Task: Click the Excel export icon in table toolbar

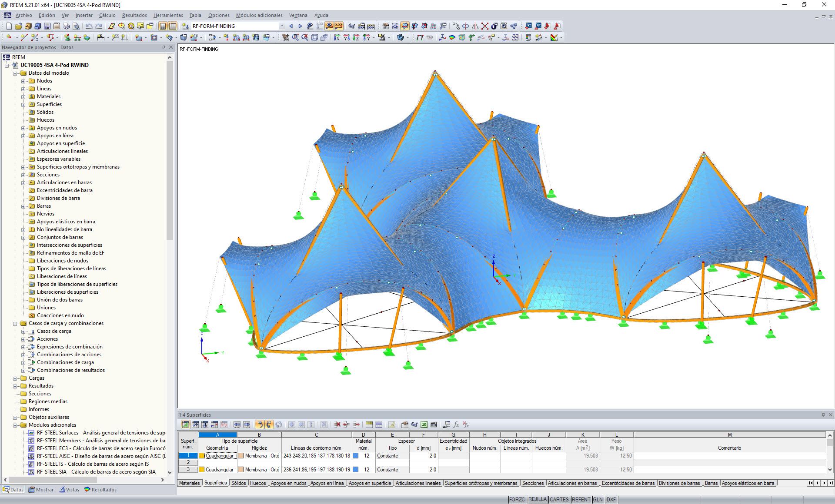Action: [x=424, y=424]
